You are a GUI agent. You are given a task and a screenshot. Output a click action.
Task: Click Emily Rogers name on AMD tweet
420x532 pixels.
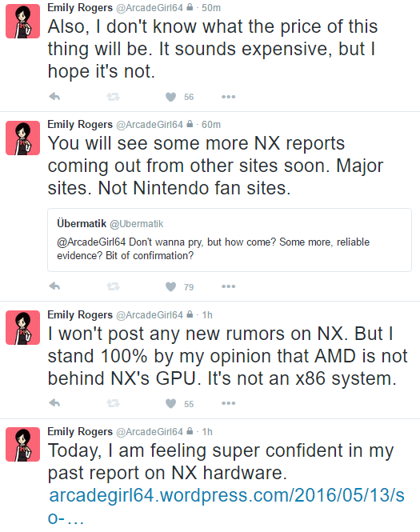tap(80, 315)
